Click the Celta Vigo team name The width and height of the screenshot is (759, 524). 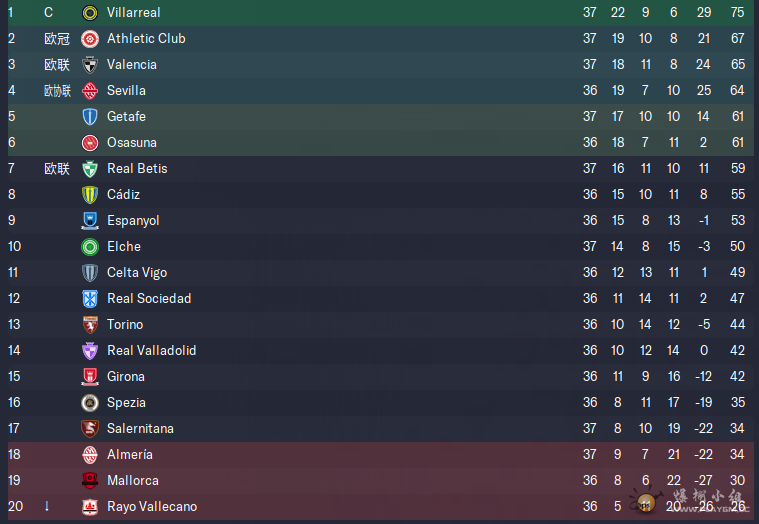(137, 273)
